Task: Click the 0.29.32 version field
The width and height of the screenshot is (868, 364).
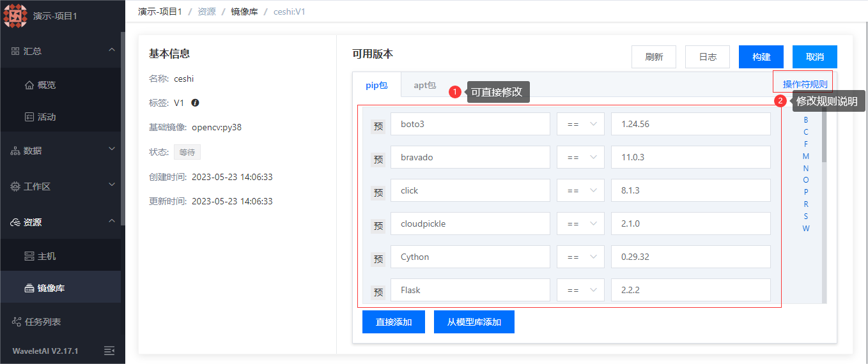Action: (691, 257)
